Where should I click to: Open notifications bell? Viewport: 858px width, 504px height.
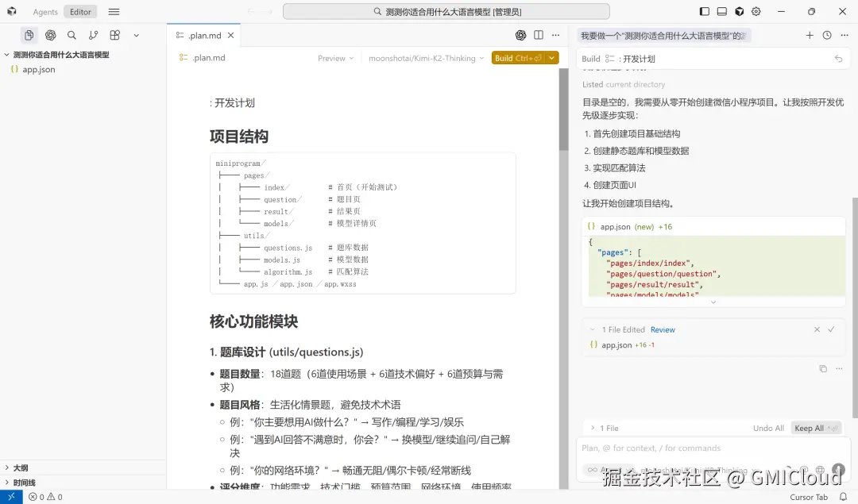point(843,497)
